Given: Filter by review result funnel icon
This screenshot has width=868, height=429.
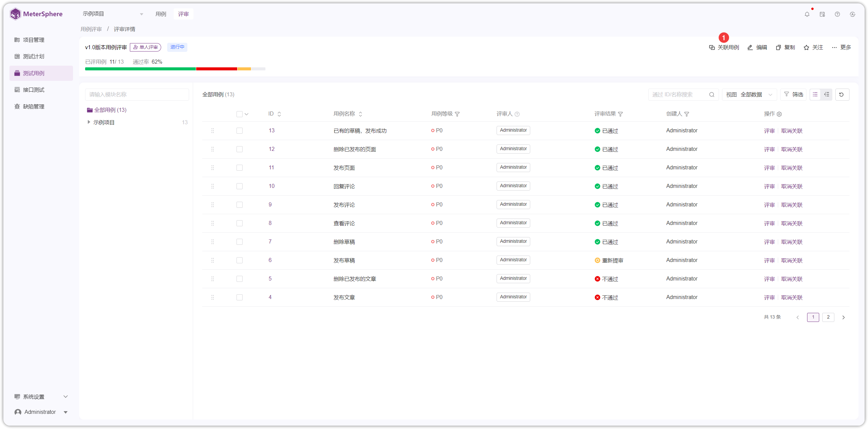Looking at the screenshot, I should (620, 114).
